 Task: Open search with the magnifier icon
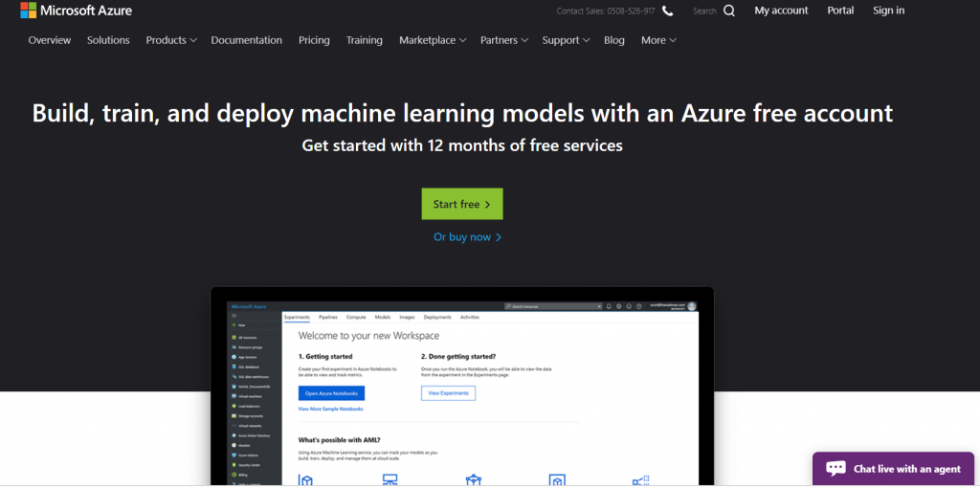[729, 11]
